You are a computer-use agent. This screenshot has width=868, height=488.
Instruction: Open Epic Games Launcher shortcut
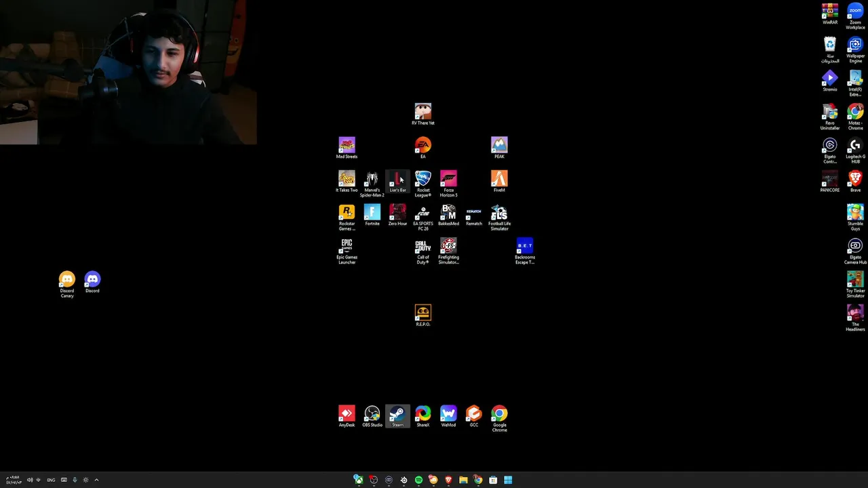point(347,251)
